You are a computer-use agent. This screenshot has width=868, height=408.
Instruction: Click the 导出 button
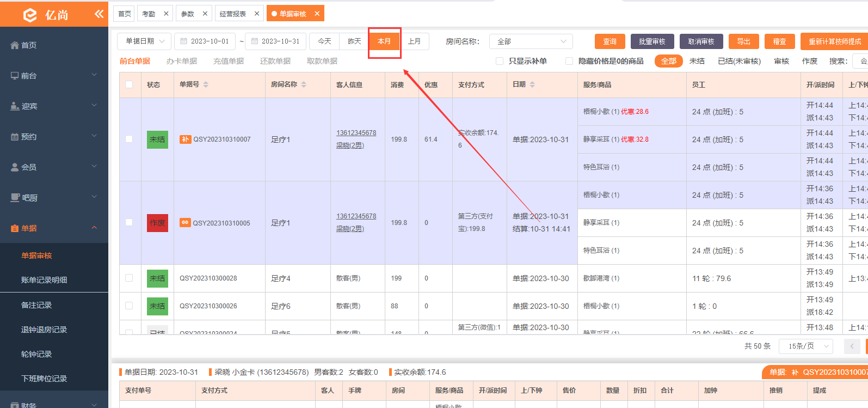743,41
